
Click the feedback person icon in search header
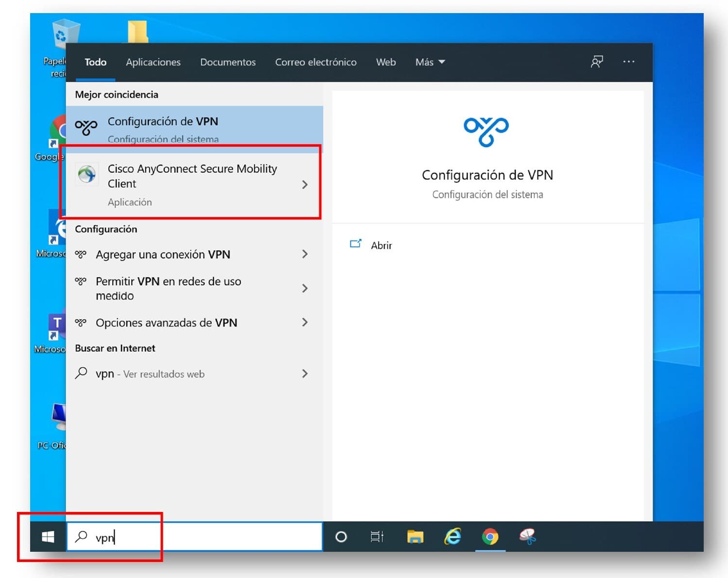pyautogui.click(x=597, y=62)
